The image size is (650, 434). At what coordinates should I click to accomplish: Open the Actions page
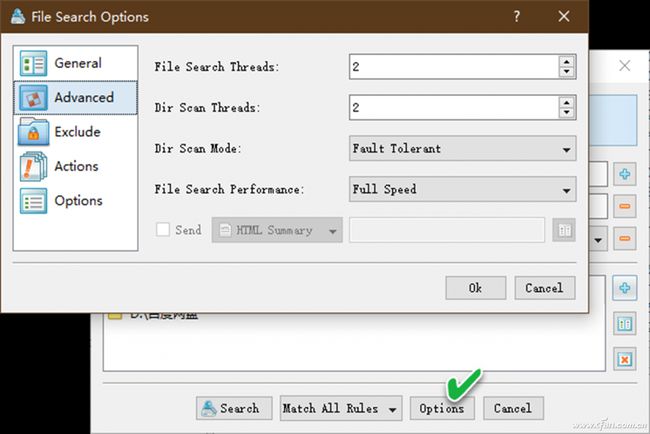[75, 166]
